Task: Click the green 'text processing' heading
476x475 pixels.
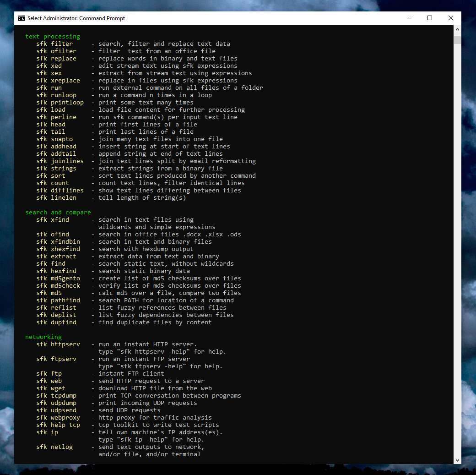Action: [53, 37]
